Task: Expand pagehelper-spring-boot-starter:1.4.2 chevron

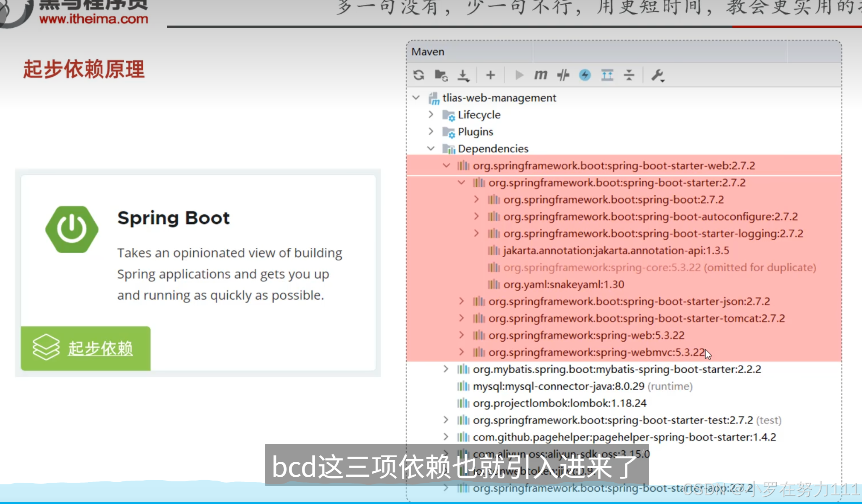Action: coord(446,437)
